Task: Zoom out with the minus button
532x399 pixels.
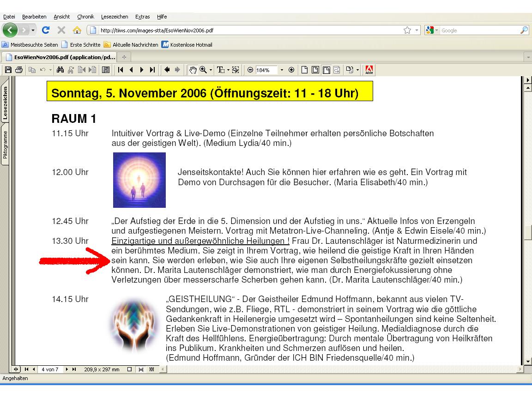Action: 250,70
